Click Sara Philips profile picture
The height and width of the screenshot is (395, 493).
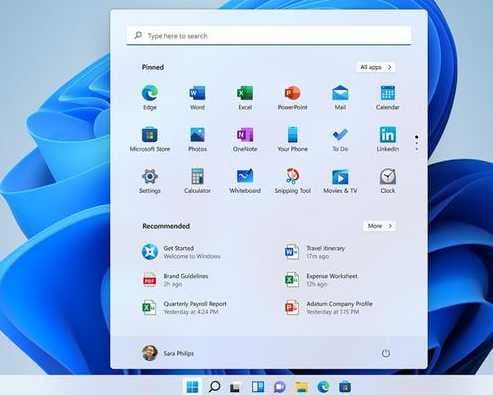click(150, 353)
